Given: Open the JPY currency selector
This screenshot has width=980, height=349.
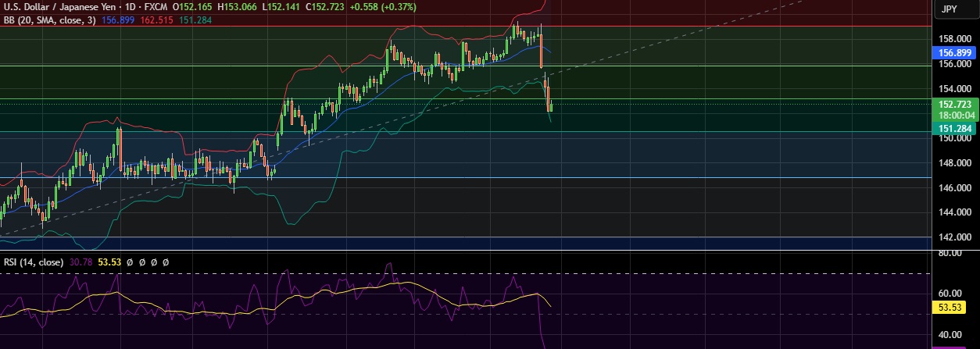Looking at the screenshot, I should click(949, 9).
